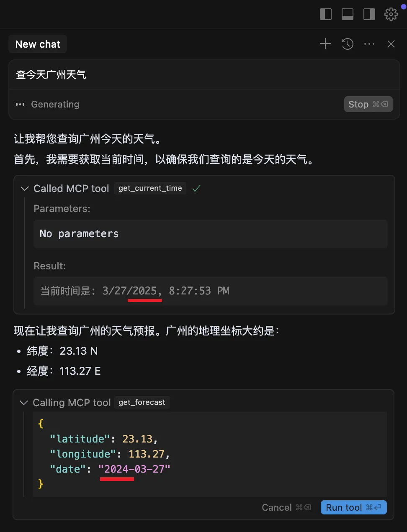Click the generating dots indicator

coord(20,104)
